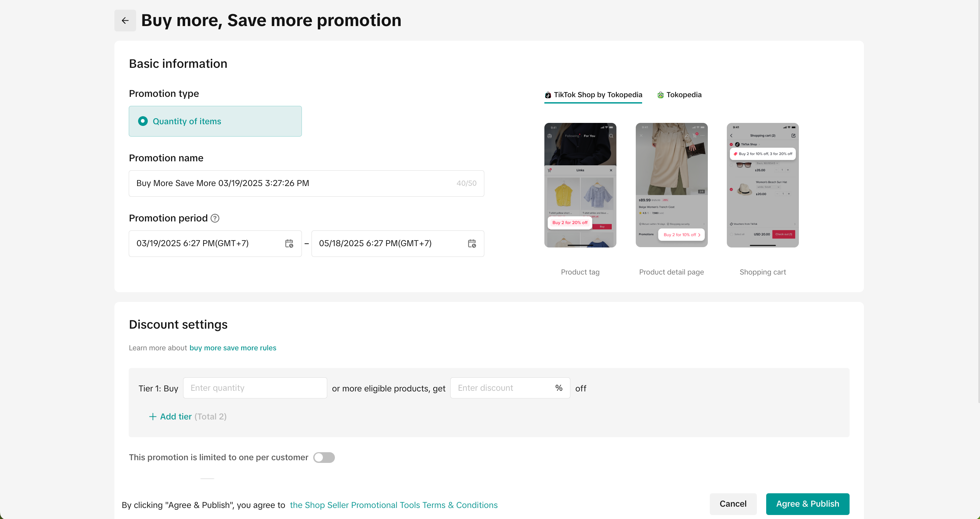
Task: Switch to the TikTok Shop by Tokopedia tab
Action: (597, 95)
